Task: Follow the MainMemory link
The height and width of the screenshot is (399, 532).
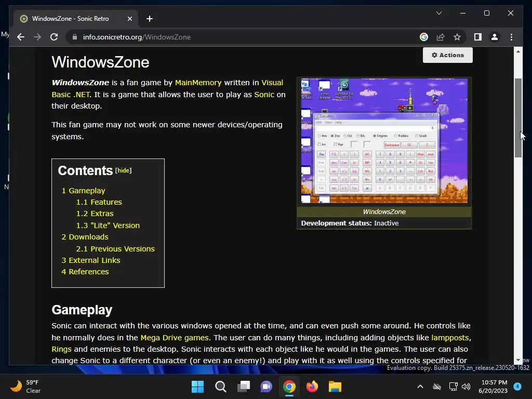Action: [198, 83]
